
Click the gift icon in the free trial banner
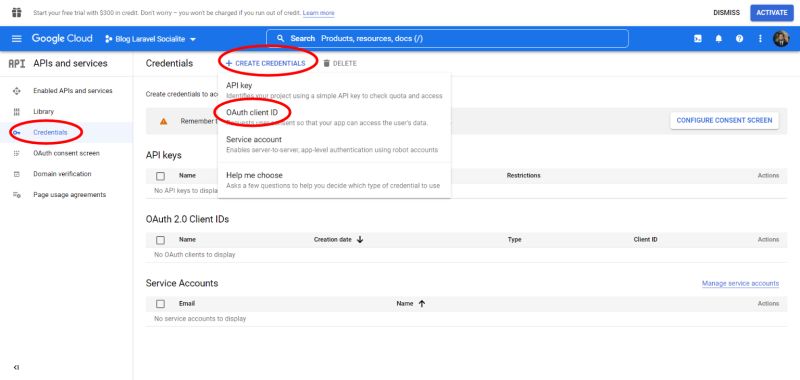[17, 12]
